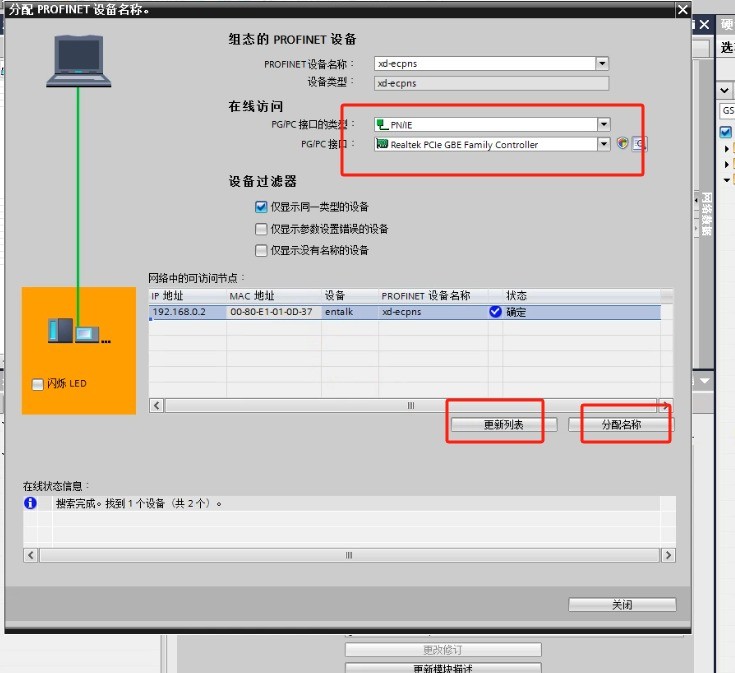Click 关闭 to close the dialog

(x=622, y=605)
